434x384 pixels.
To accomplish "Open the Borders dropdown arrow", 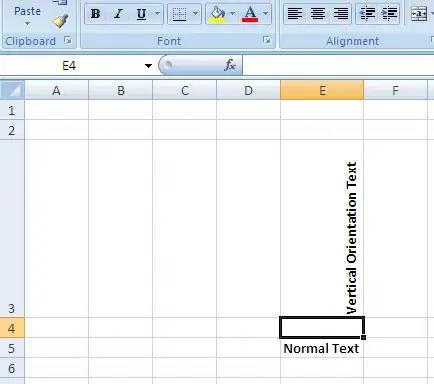I will click(x=196, y=14).
